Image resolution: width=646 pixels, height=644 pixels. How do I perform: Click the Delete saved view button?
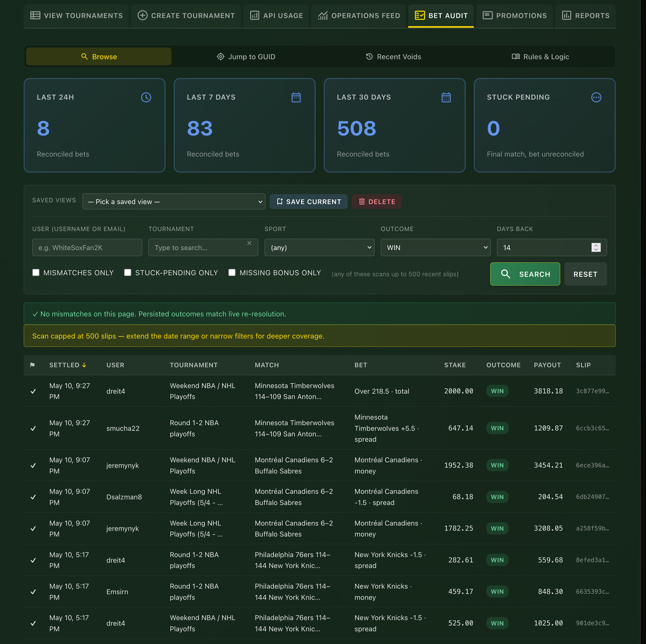coord(376,202)
